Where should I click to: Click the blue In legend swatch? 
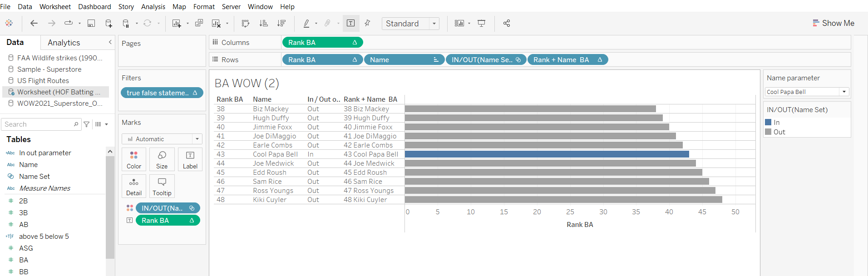click(x=768, y=122)
